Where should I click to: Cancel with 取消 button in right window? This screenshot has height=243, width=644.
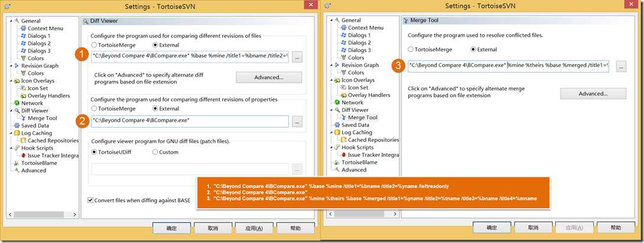coord(533,228)
